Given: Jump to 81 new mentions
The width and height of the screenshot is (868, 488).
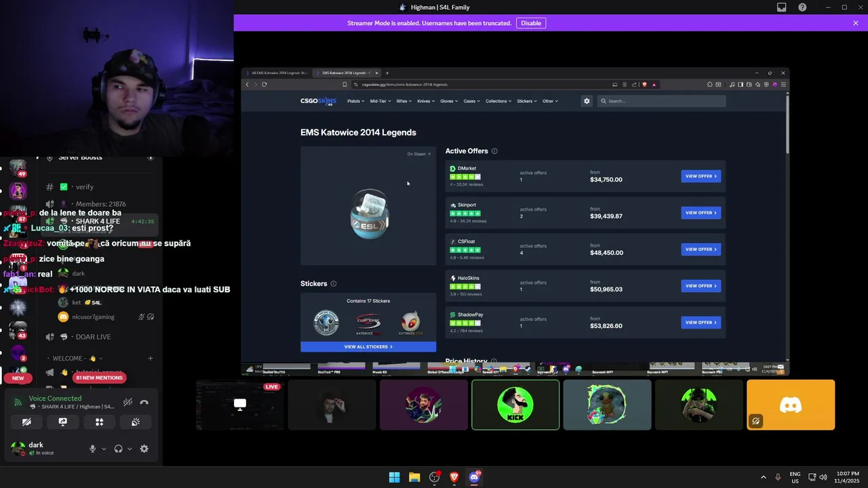Looking at the screenshot, I should [x=99, y=378].
